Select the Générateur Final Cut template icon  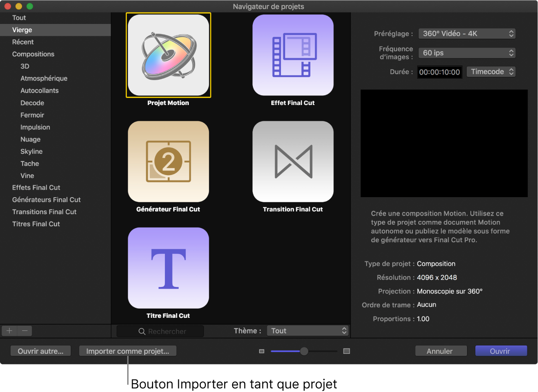(168, 161)
